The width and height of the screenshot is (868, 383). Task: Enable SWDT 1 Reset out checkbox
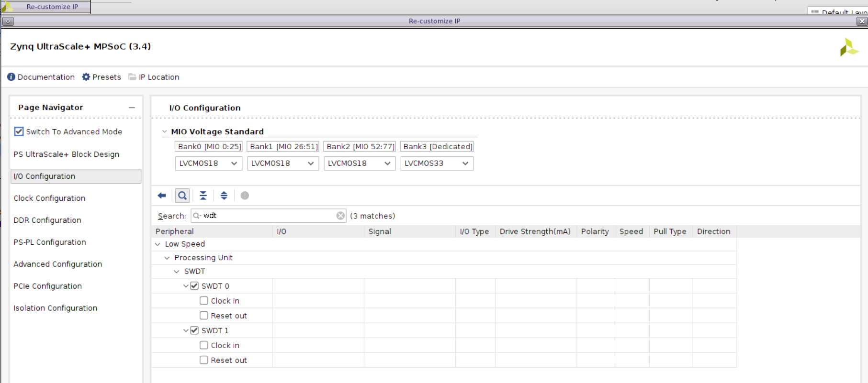(204, 360)
